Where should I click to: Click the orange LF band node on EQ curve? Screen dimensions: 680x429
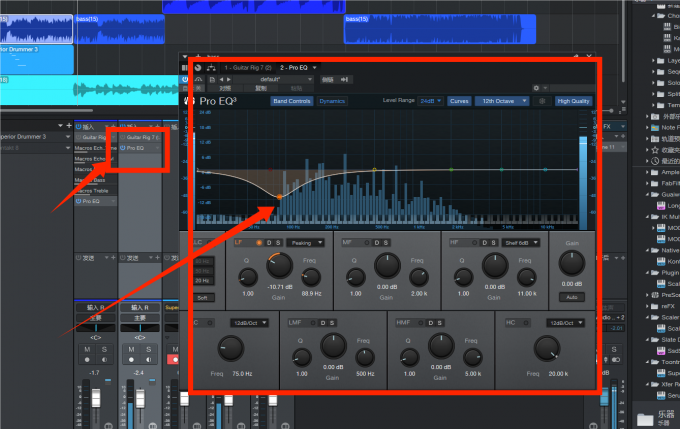[x=279, y=197]
